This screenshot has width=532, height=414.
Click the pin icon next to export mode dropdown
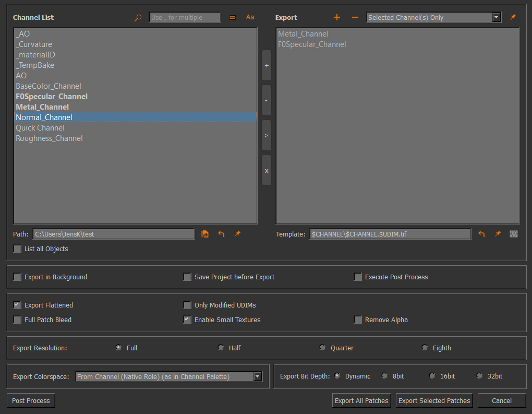pos(513,17)
